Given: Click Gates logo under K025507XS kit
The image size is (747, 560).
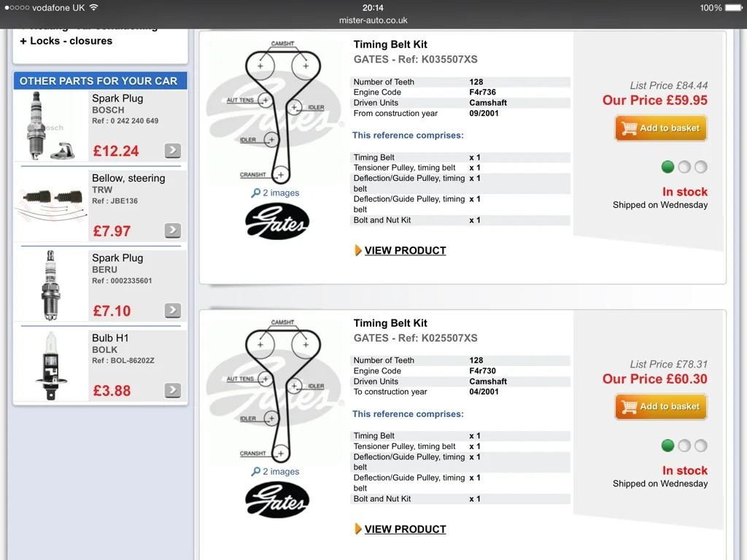Looking at the screenshot, I should (277, 500).
